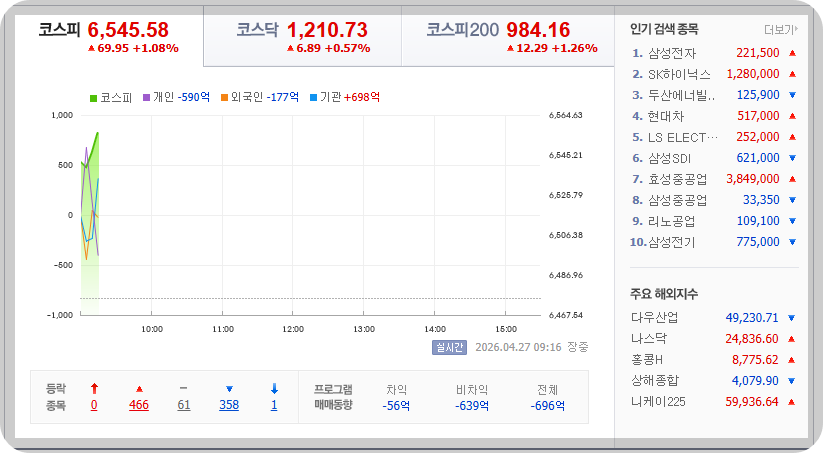The height and width of the screenshot is (453, 823).
Task: Open 삼성중공업 stock entry
Action: click(678, 200)
